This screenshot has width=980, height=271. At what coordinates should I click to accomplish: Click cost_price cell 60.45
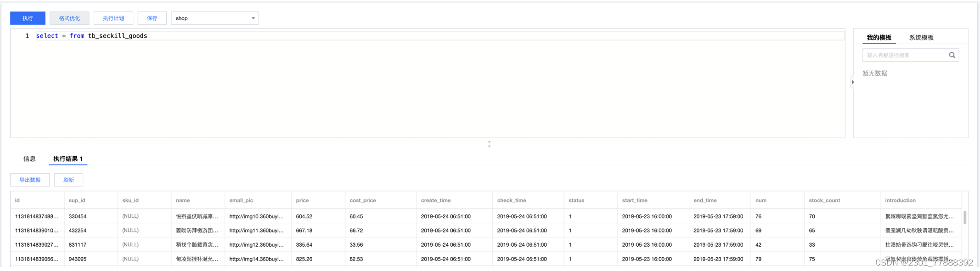(381, 216)
